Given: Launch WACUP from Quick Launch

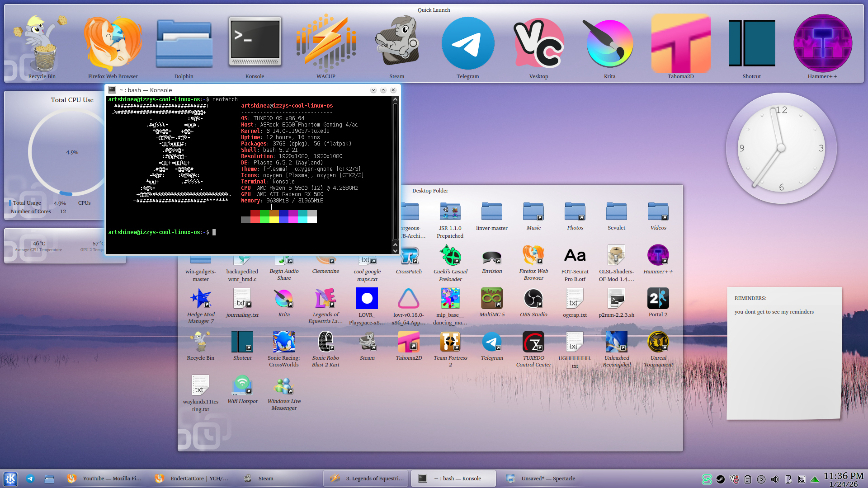Looking at the screenshot, I should pos(325,44).
